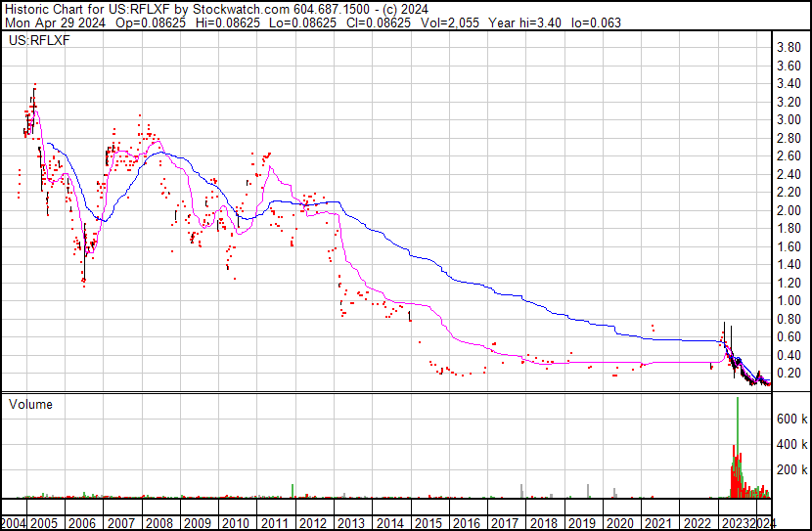Click the 2014 year marker on time axis
812x531 pixels.
pyautogui.click(x=389, y=522)
